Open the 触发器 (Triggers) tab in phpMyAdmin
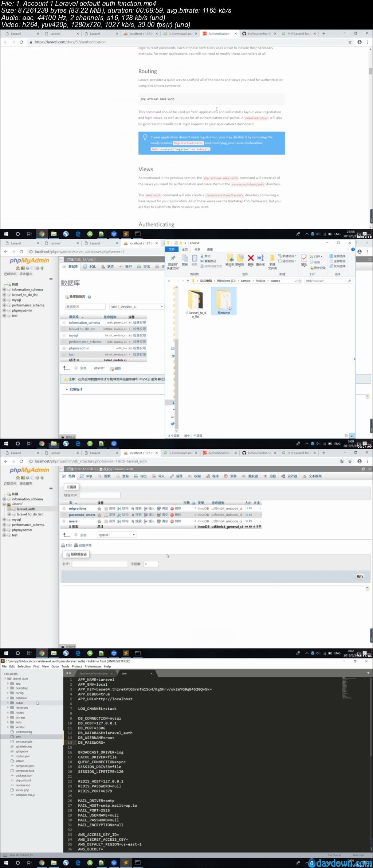This screenshot has height=868, width=373. tap(250, 476)
